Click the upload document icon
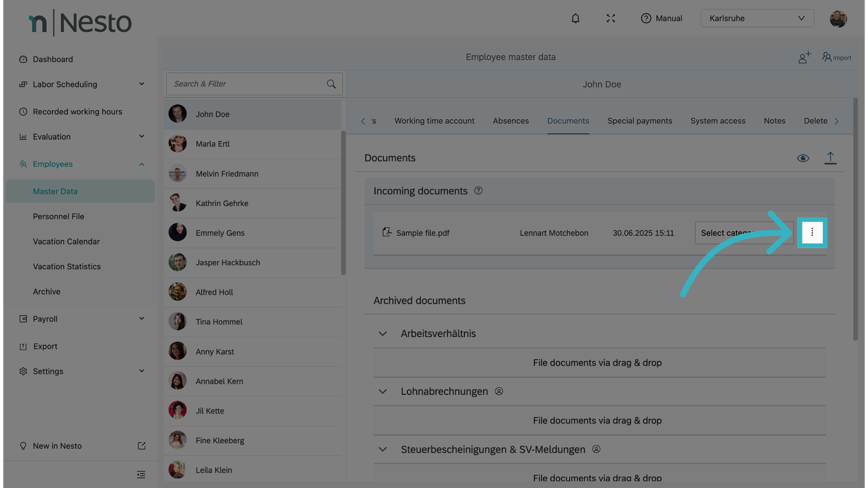868x488 pixels. 830,158
